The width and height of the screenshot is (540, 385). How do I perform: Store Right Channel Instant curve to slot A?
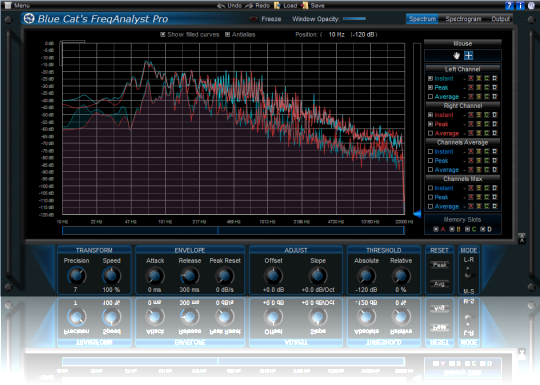(471, 115)
